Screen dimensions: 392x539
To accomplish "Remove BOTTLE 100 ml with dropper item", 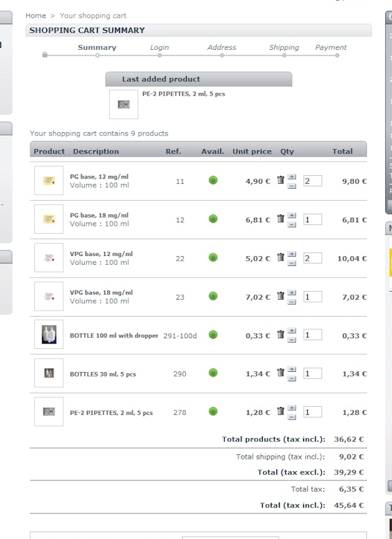I will pos(281,334).
